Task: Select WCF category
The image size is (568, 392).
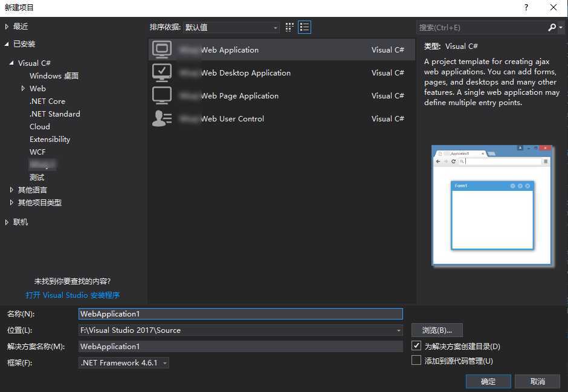Action: (37, 152)
